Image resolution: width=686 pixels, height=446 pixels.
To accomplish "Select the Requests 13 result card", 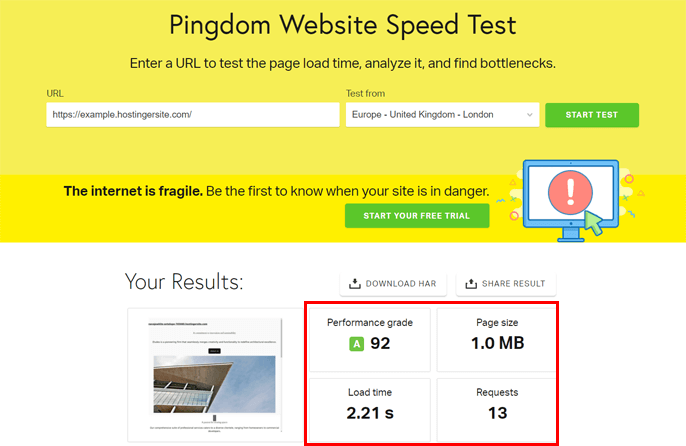I will [497, 410].
